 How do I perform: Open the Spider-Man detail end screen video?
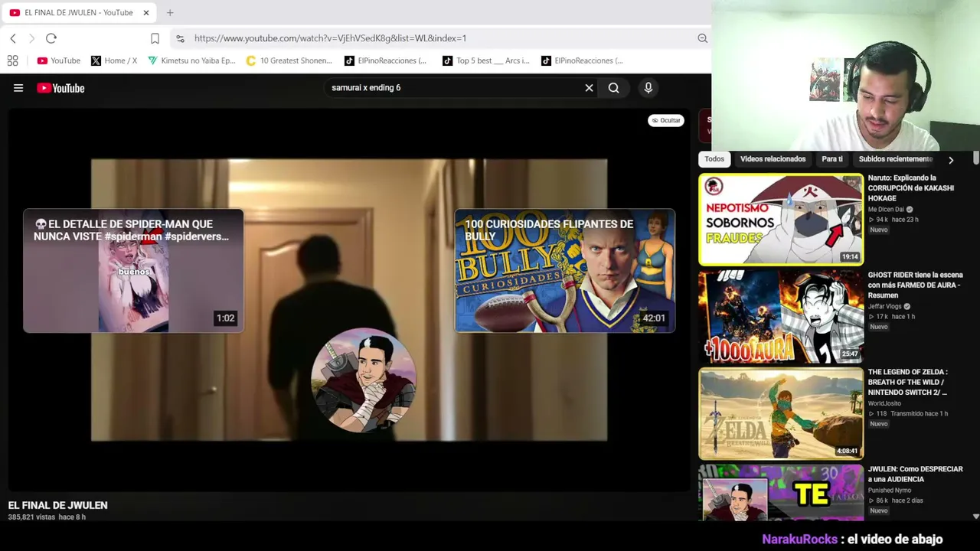(133, 271)
